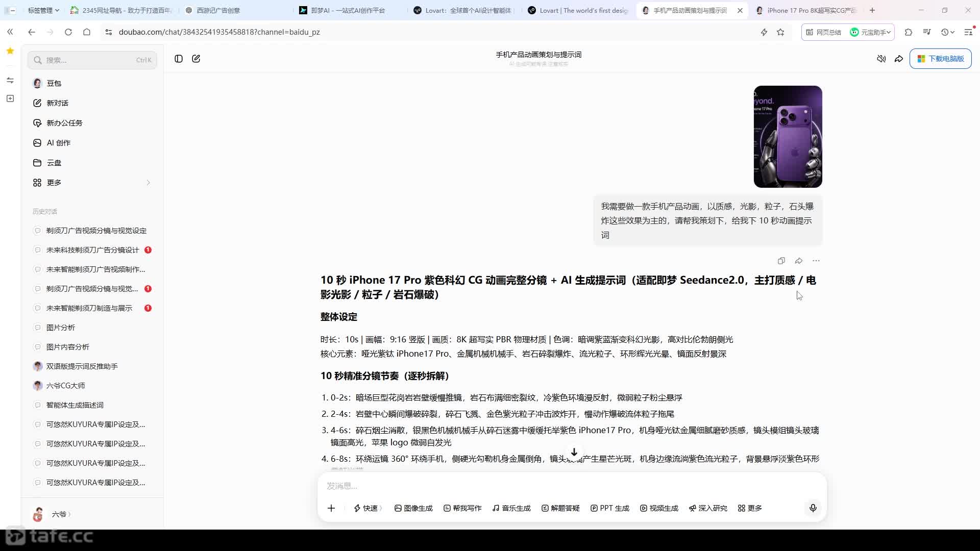
Task: Expand the sidebar 更多 chevron
Action: tap(149, 183)
